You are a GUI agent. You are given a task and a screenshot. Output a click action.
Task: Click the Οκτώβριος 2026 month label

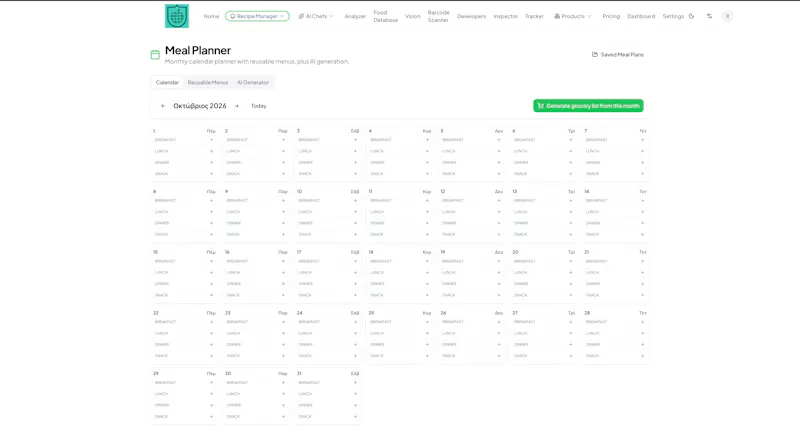pos(199,106)
